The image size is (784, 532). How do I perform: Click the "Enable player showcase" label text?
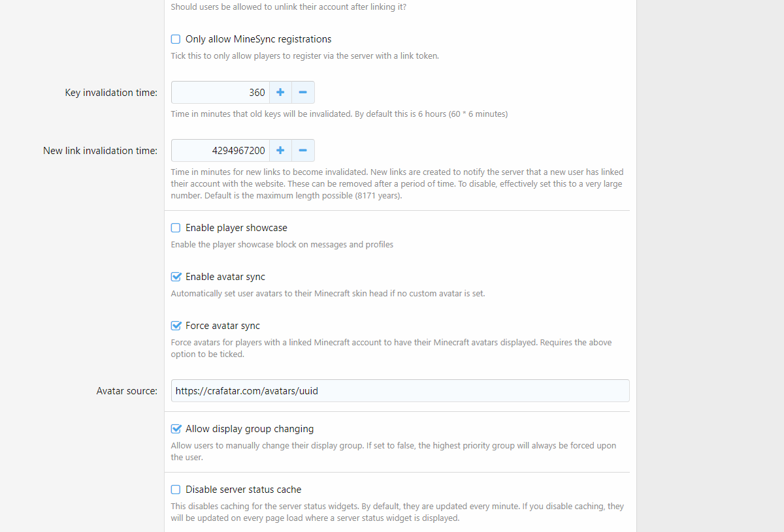coord(237,228)
